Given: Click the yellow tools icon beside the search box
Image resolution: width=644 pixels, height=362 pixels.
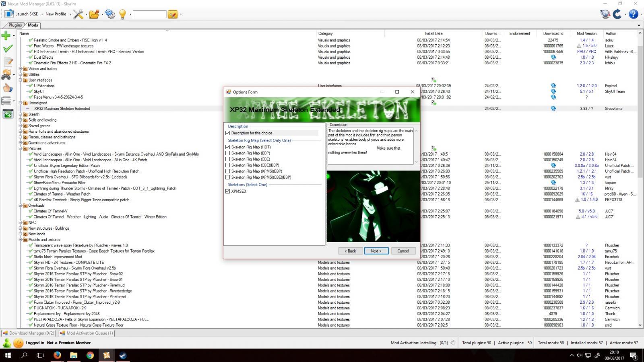Looking at the screenshot, I should (x=173, y=14).
